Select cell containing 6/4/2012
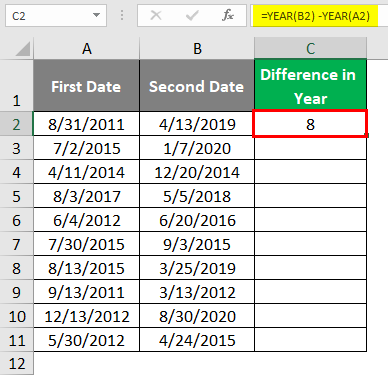 pyautogui.click(x=87, y=220)
